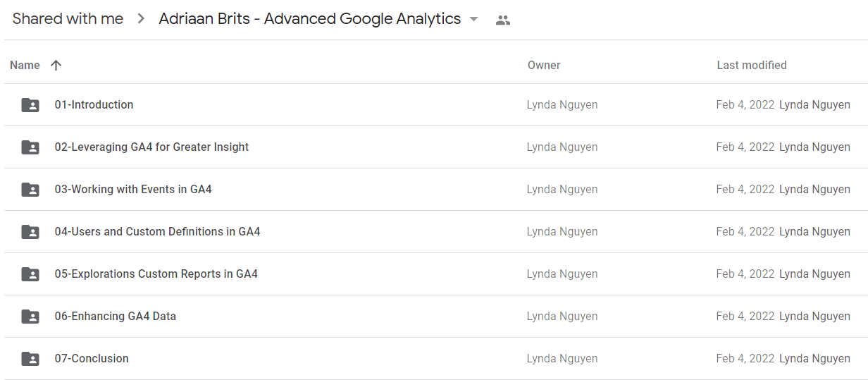Go back to Shared with me
868x380 pixels.
(68, 19)
